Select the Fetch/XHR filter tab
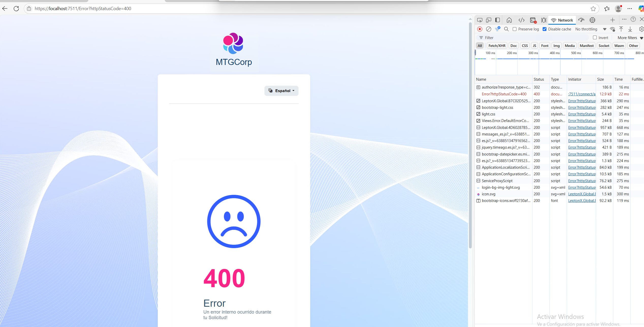Screen dimensions: 644x327 497,46
